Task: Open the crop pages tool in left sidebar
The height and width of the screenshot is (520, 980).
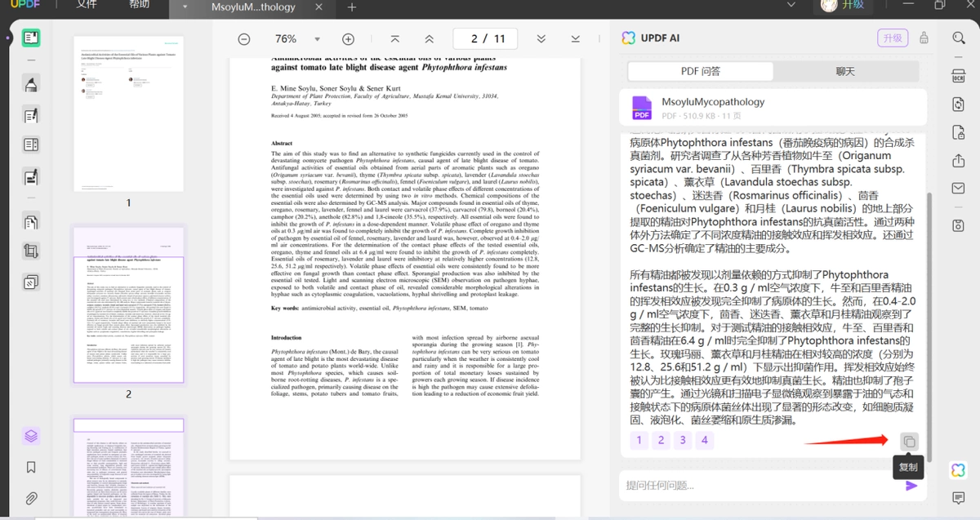Action: coord(31,251)
